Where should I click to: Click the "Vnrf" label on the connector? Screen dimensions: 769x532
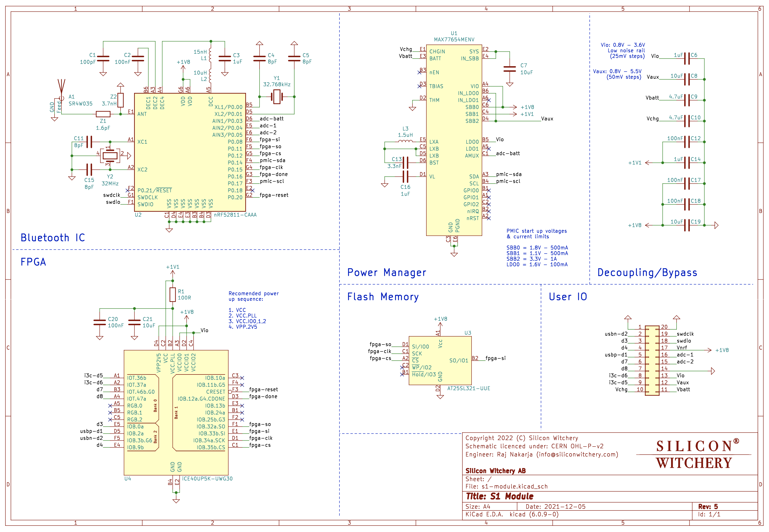[x=681, y=348]
